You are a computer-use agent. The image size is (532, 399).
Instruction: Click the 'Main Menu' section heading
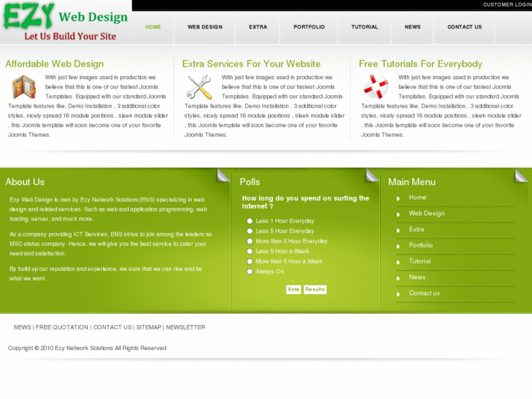[412, 182]
